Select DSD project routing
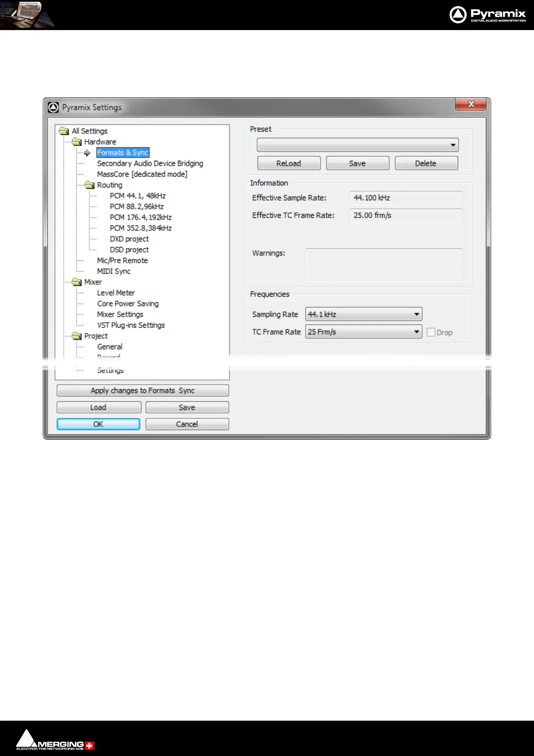Image resolution: width=534 pixels, height=756 pixels. tap(129, 250)
